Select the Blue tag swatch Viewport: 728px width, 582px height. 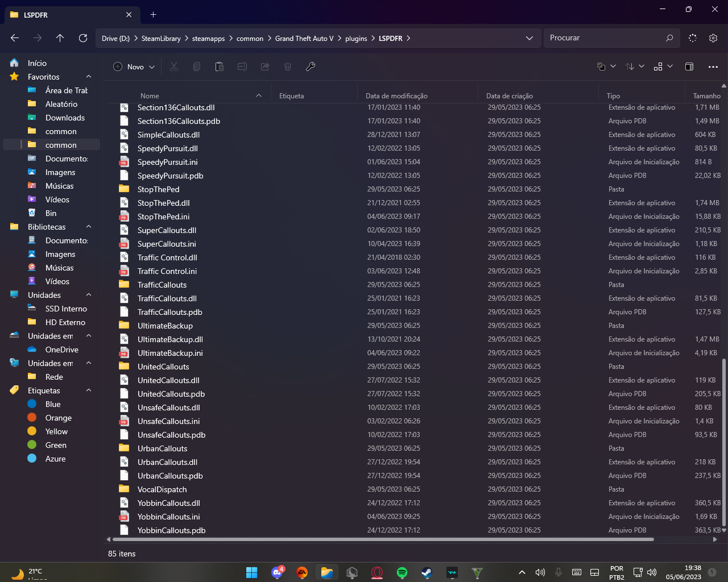[x=32, y=404]
